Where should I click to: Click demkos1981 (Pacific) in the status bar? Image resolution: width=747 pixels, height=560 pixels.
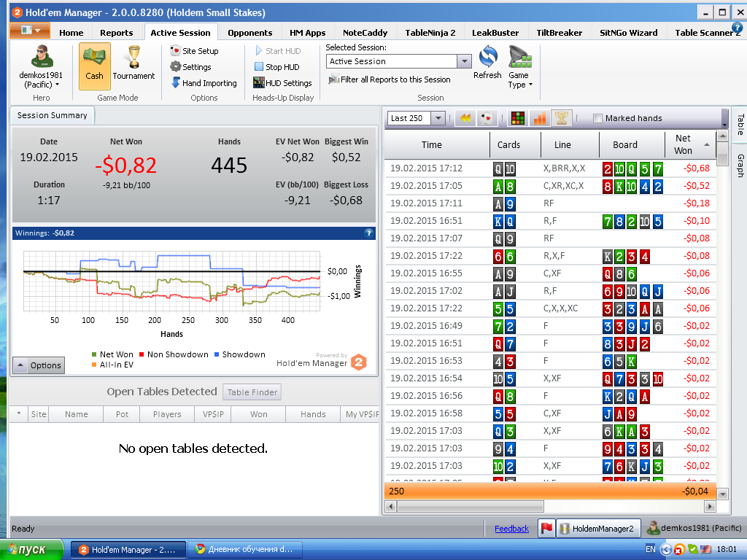pos(694,528)
